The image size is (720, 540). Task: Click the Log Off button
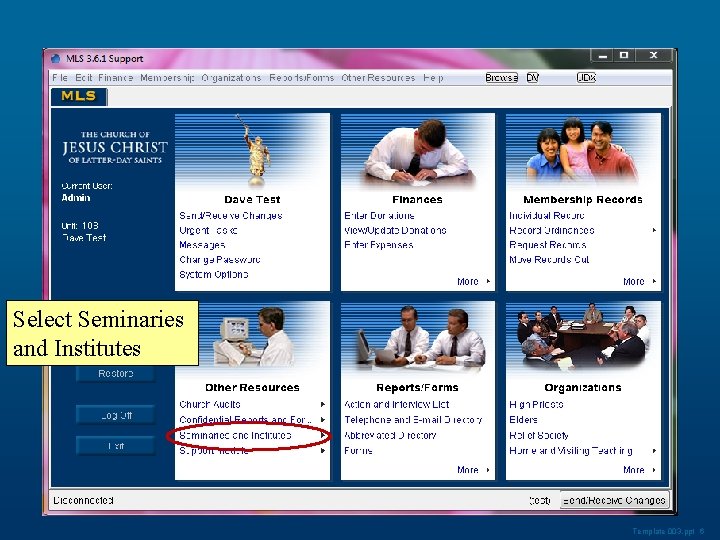click(116, 415)
